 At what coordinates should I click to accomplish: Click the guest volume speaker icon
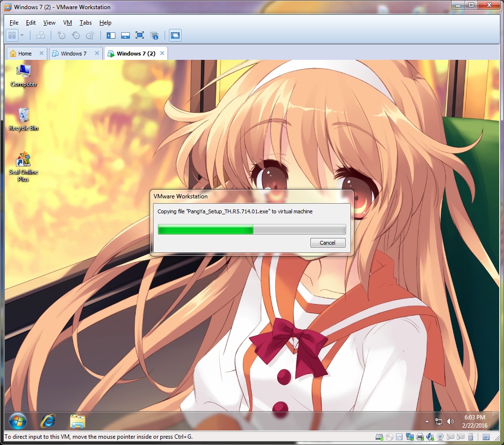pos(450,421)
